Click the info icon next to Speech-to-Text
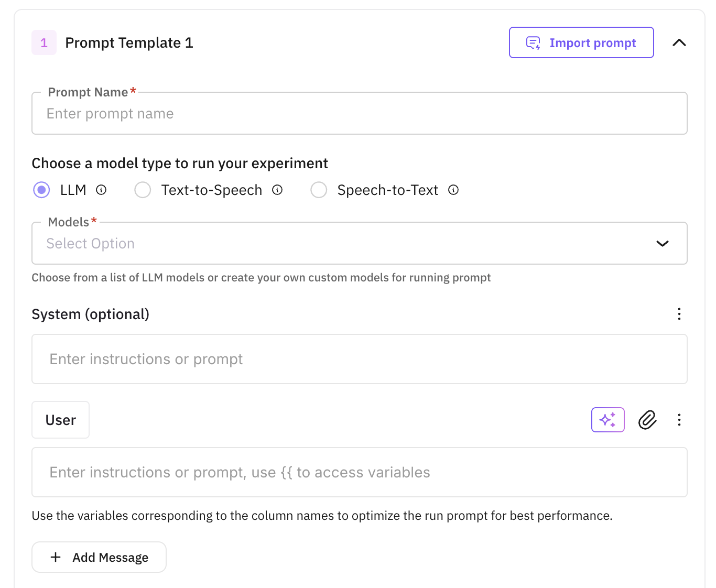This screenshot has width=716, height=588. coord(453,190)
